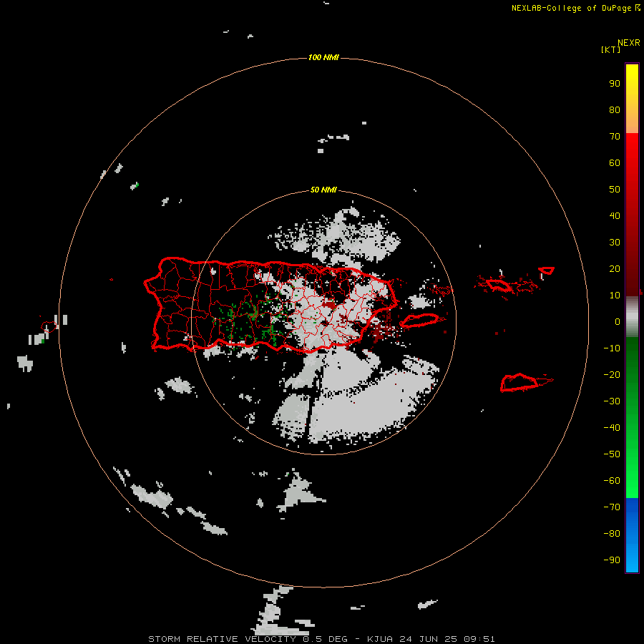This screenshot has height=644, width=644.
Task: Click the -50 value on velocity scale
Action: point(612,454)
